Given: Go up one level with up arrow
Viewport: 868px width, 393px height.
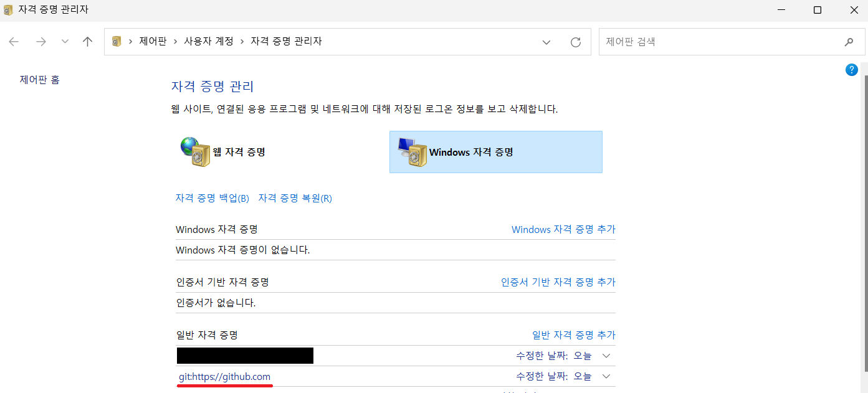Looking at the screenshot, I should 88,42.
